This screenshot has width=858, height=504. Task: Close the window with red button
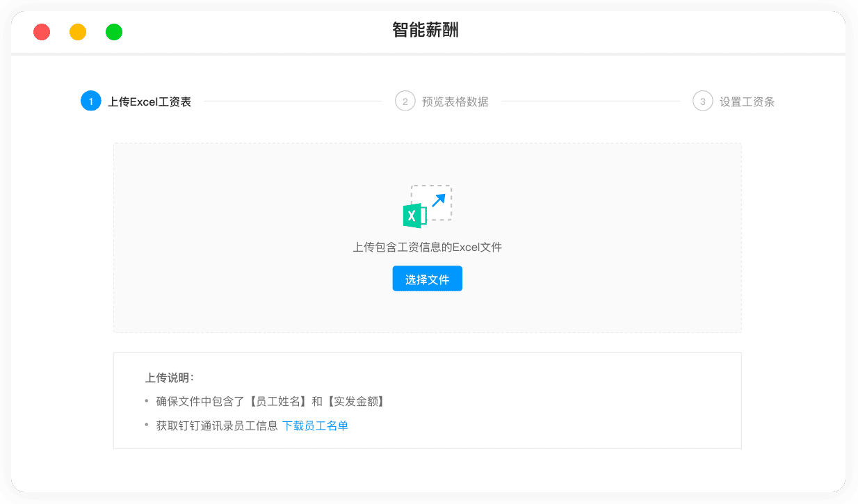coord(42,32)
